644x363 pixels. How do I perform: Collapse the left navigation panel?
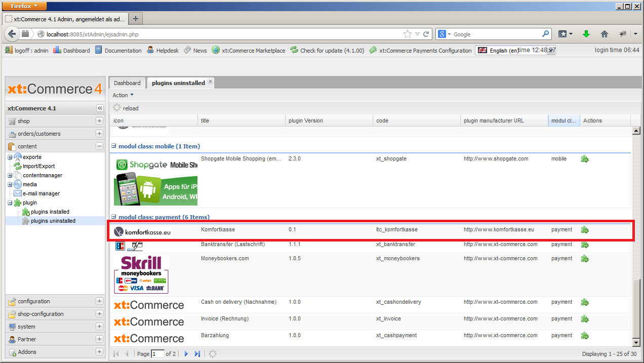100,108
